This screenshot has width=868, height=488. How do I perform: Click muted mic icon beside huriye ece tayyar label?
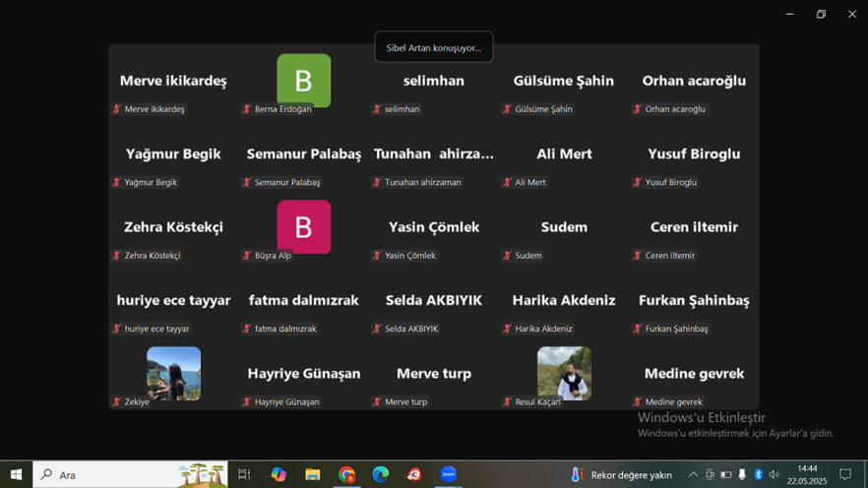point(117,329)
